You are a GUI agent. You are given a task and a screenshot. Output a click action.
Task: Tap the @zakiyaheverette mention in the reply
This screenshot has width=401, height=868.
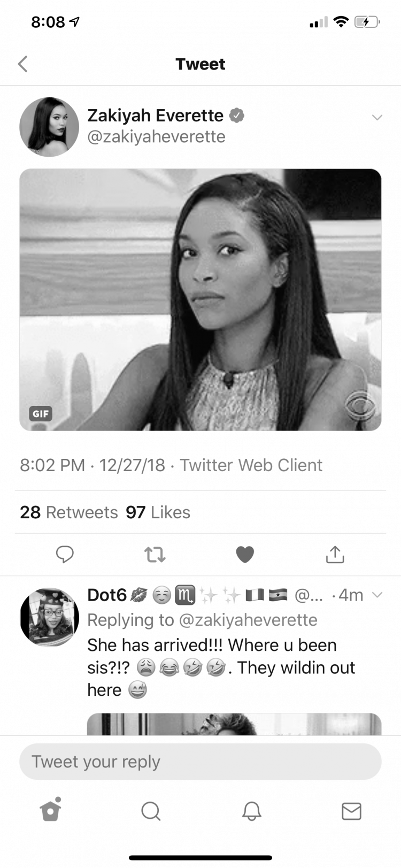[248, 620]
